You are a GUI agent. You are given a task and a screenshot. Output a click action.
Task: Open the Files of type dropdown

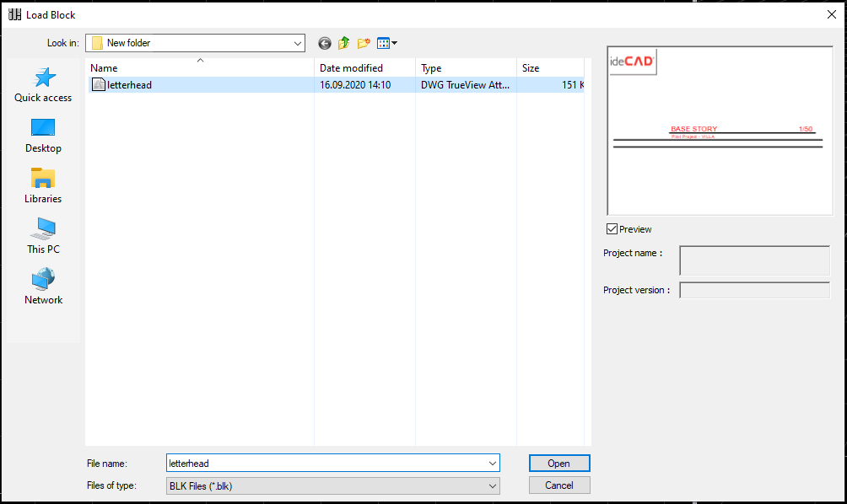tap(332, 485)
